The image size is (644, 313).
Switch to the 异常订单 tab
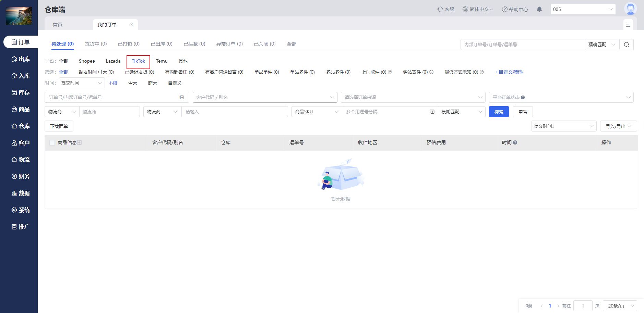(229, 44)
